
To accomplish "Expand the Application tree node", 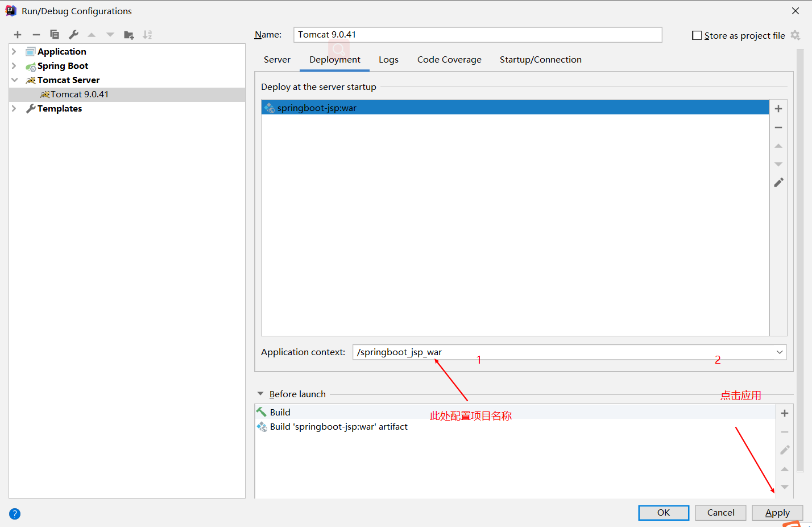I will (x=14, y=51).
